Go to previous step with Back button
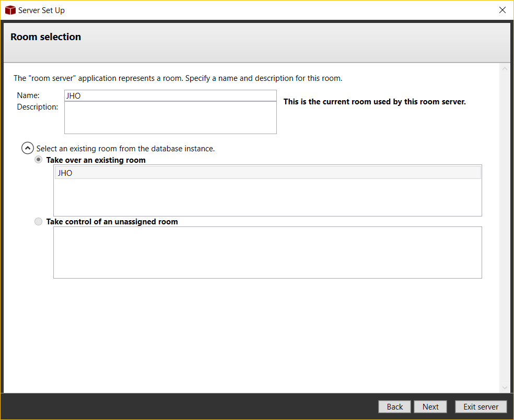Screen dimensions: 514x420 pos(395,407)
